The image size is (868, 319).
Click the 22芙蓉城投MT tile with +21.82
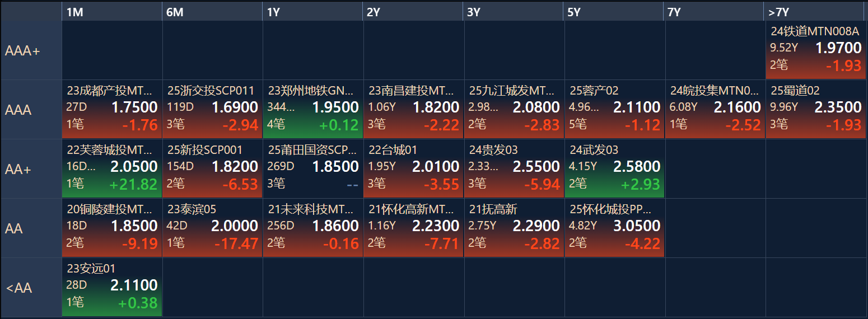(x=112, y=168)
